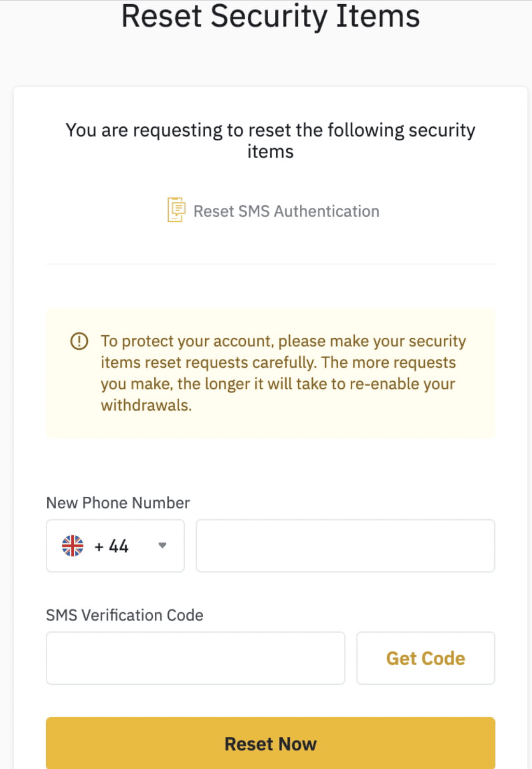
Task: Click the SMS authentication document icon
Action: (x=177, y=210)
